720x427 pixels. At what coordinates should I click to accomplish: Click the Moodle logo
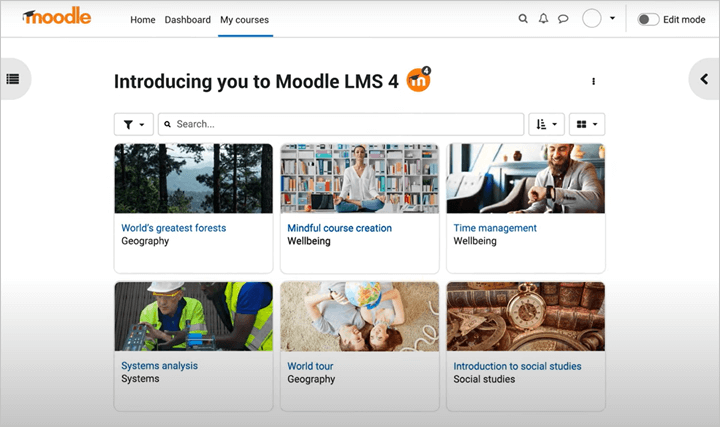click(57, 17)
